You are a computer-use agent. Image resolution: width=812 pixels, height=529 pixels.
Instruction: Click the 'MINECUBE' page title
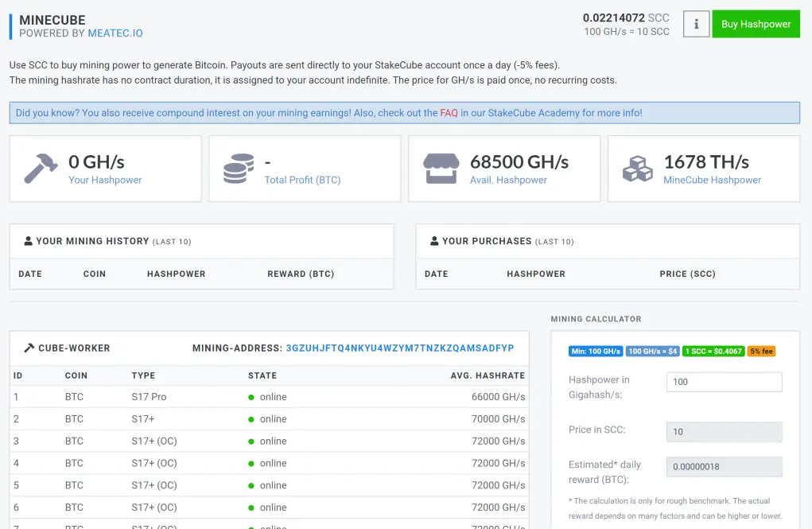click(52, 20)
